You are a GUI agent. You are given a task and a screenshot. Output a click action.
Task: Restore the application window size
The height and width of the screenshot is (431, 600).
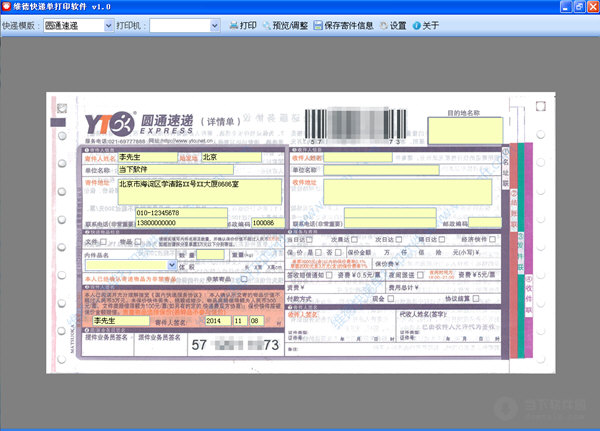[x=580, y=7]
